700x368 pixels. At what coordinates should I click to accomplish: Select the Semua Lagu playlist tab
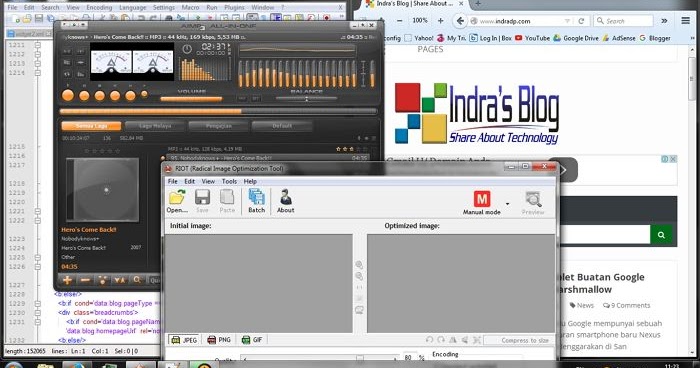click(91, 126)
